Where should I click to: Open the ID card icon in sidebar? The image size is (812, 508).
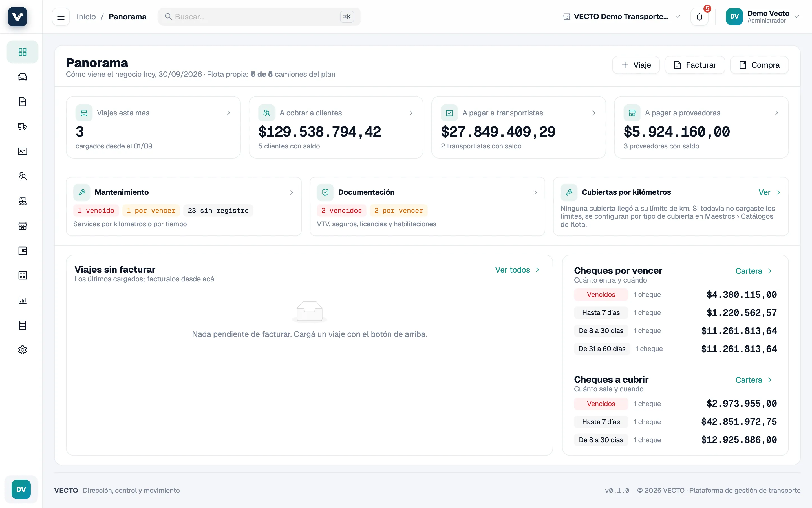click(x=23, y=151)
